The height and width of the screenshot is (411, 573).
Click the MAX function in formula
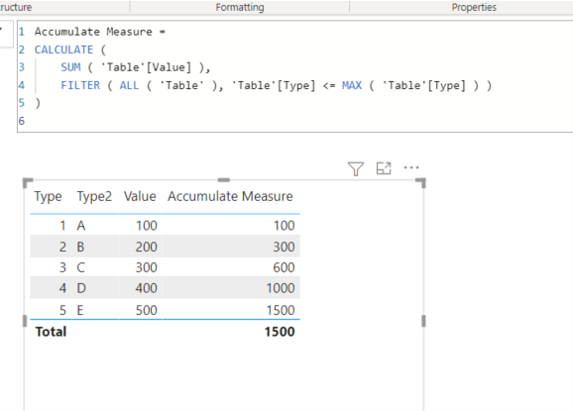point(352,85)
